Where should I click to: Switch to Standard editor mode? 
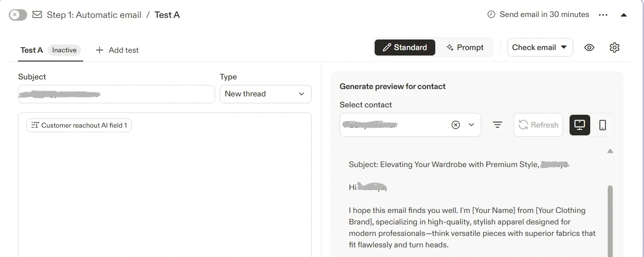[x=405, y=47]
